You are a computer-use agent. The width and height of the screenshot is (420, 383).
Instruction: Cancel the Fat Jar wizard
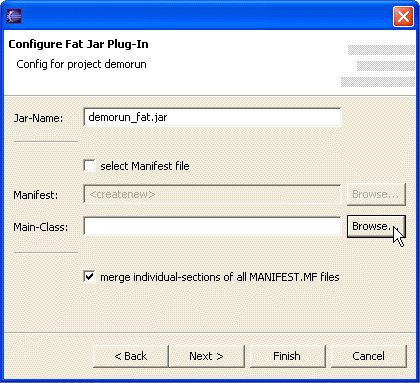pos(368,356)
